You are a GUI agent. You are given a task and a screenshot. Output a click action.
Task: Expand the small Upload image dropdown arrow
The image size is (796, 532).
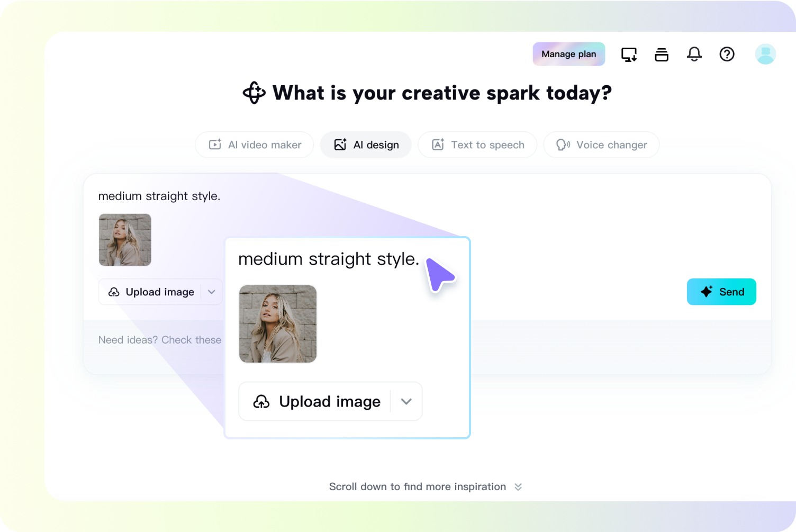click(x=212, y=292)
